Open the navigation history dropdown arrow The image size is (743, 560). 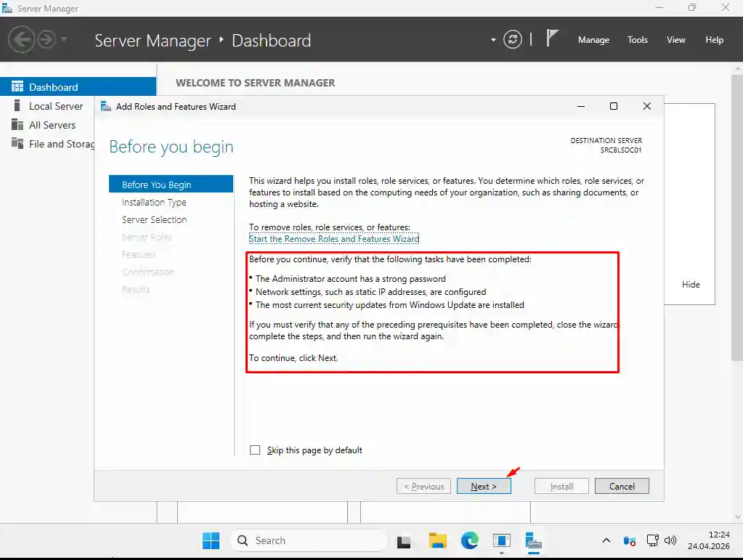click(63, 39)
